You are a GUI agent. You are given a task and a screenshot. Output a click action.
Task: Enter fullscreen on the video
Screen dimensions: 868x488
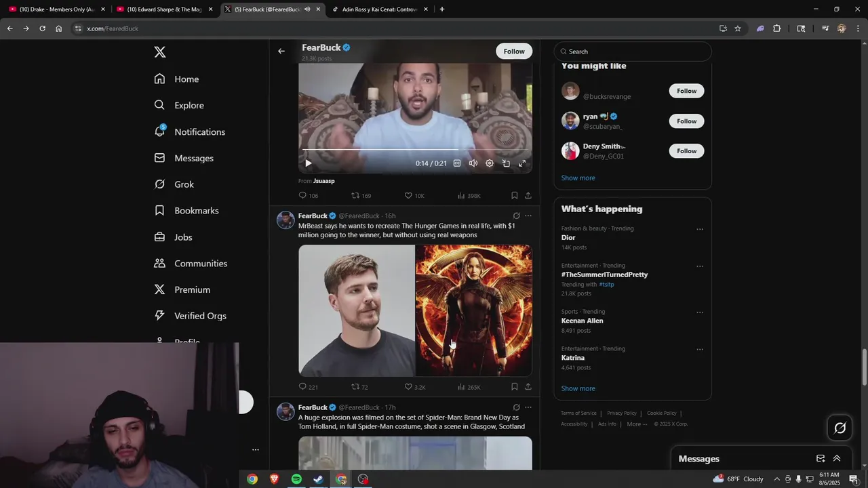522,163
